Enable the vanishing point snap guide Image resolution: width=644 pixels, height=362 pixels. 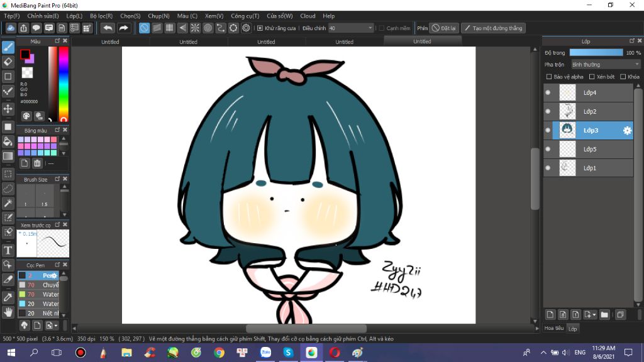coord(182,28)
